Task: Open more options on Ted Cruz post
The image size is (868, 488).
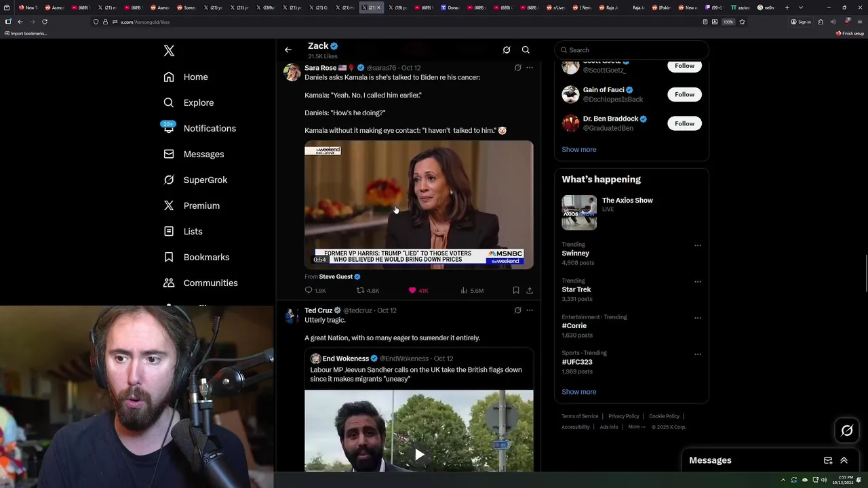Action: click(530, 310)
